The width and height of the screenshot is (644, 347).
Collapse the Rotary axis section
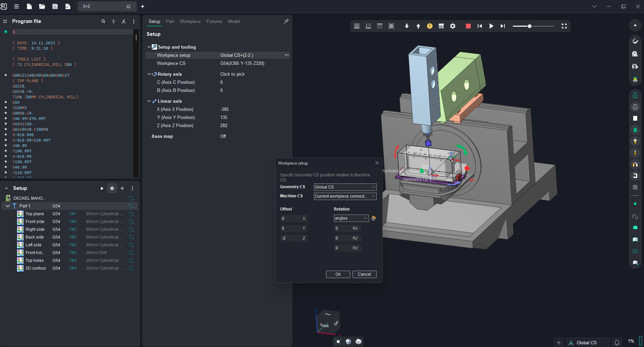pyautogui.click(x=149, y=74)
